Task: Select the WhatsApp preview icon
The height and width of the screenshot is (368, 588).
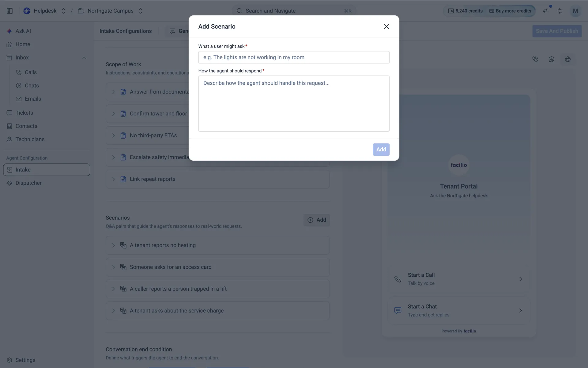Action: pos(551,59)
